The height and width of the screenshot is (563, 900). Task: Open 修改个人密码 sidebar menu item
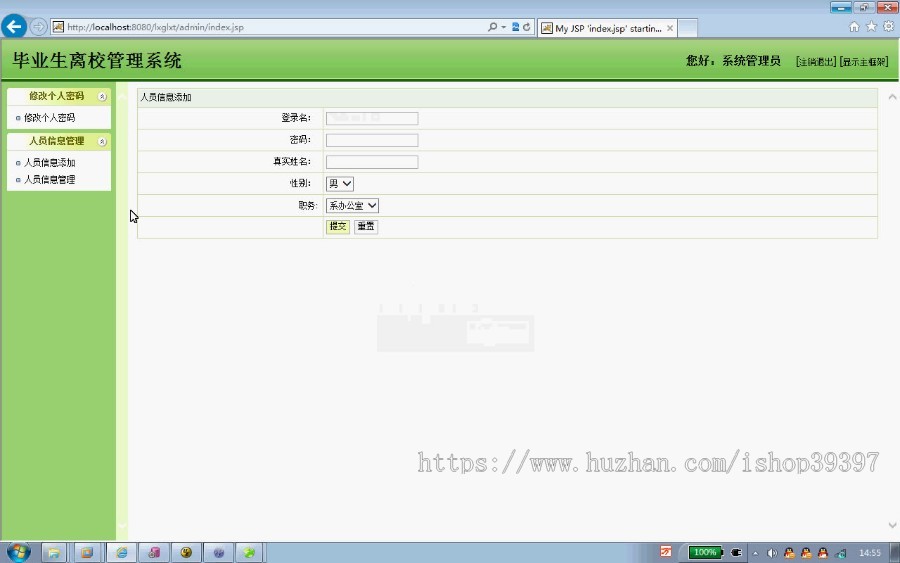pyautogui.click(x=49, y=118)
